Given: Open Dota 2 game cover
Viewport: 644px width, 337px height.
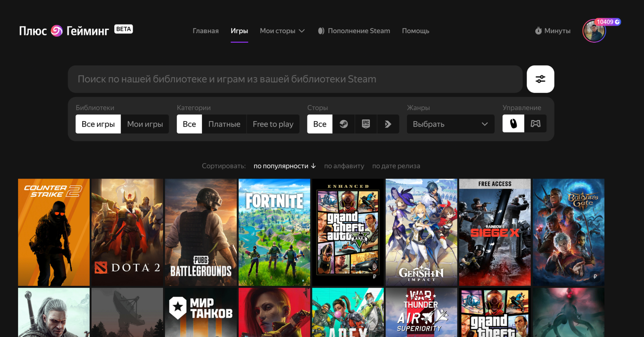Looking at the screenshot, I should 127,232.
